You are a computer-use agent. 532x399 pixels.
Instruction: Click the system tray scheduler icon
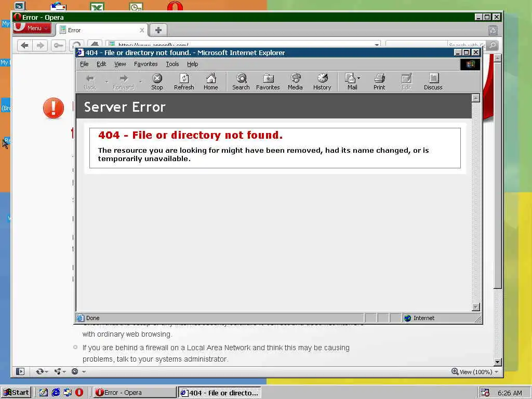[x=485, y=393]
